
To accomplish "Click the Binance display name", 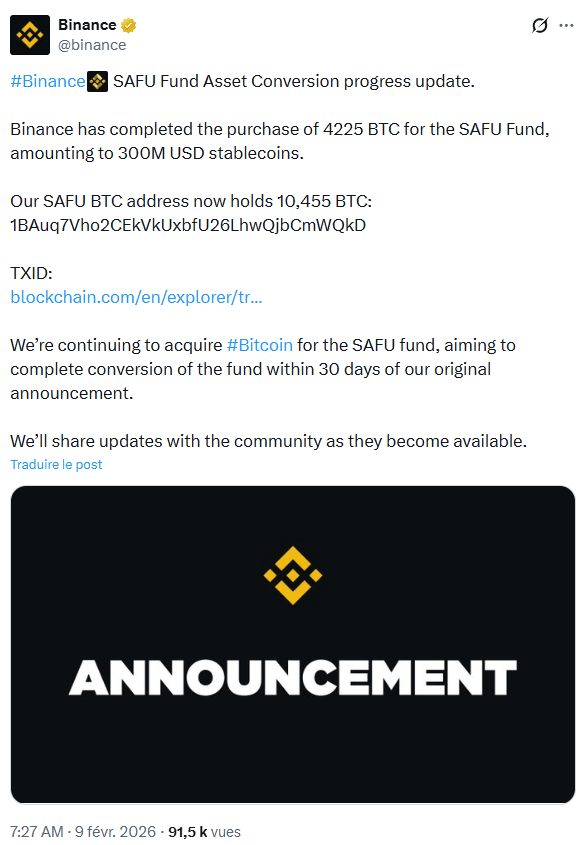I will pyautogui.click(x=87, y=24).
